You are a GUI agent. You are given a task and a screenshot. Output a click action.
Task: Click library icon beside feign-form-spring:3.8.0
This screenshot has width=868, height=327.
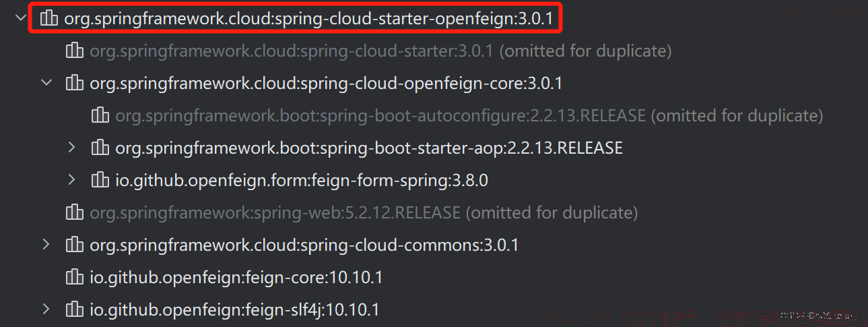[100, 180]
